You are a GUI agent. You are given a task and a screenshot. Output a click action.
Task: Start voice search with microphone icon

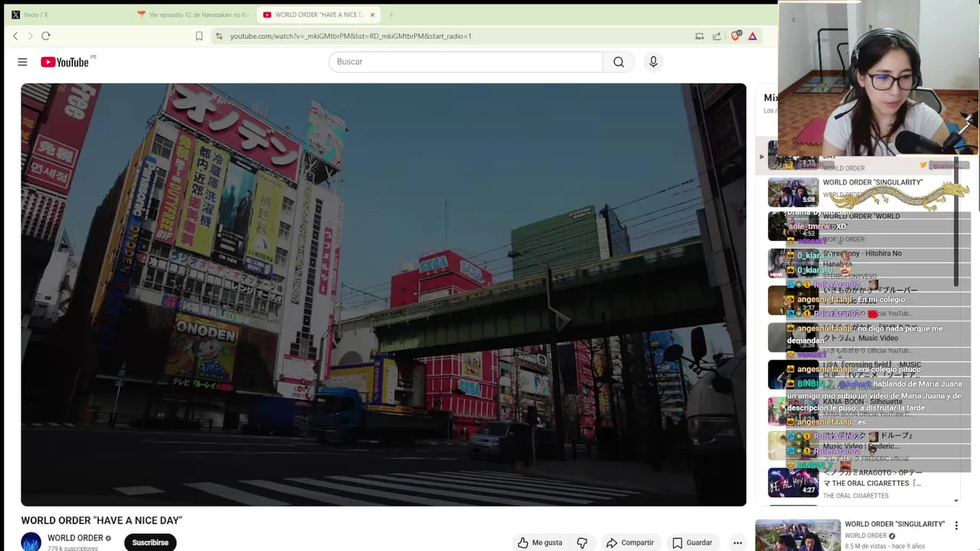653,62
